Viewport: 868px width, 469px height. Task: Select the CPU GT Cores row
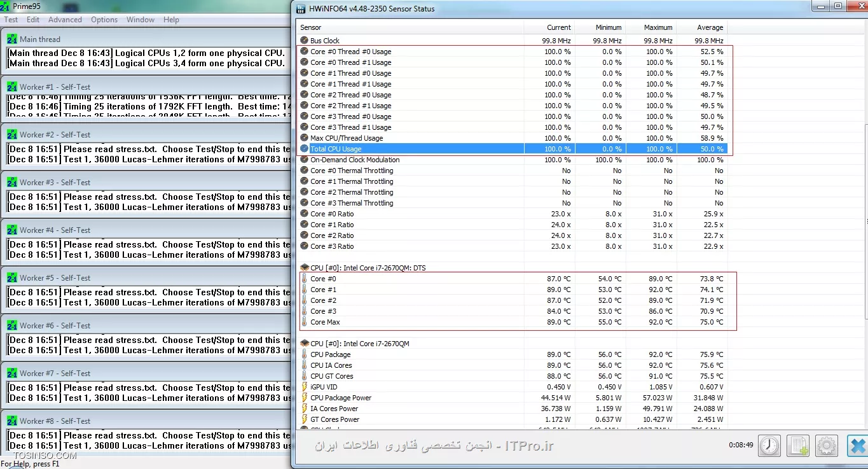513,376
